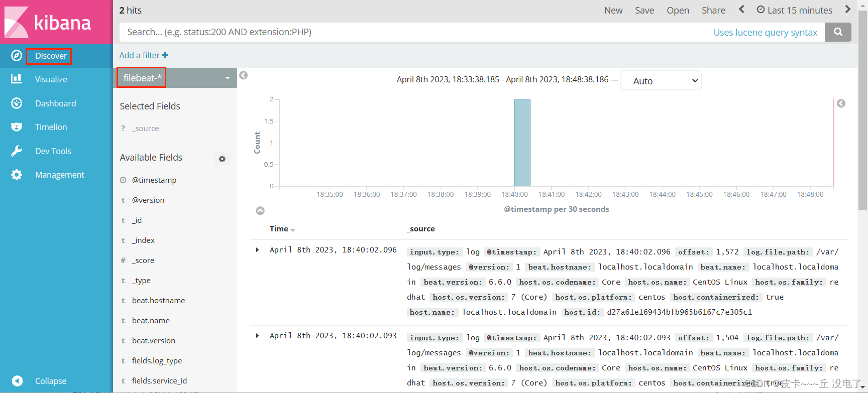Image resolution: width=868 pixels, height=393 pixels.
Task: Click the Management gear icon
Action: (x=17, y=175)
